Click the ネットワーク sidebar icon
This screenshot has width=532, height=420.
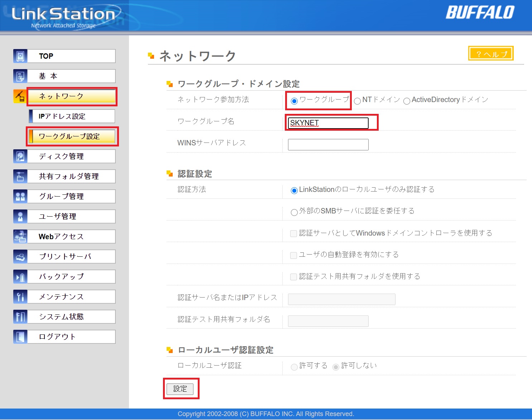click(20, 96)
